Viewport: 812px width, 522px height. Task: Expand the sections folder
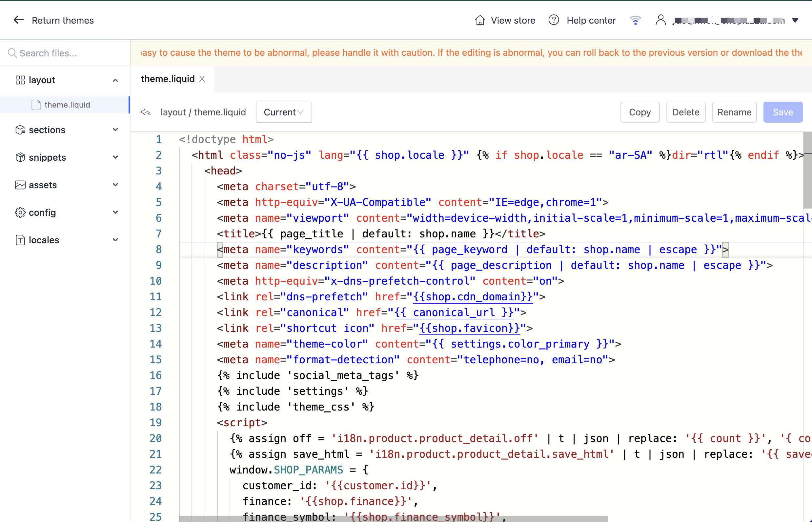pyautogui.click(x=115, y=130)
